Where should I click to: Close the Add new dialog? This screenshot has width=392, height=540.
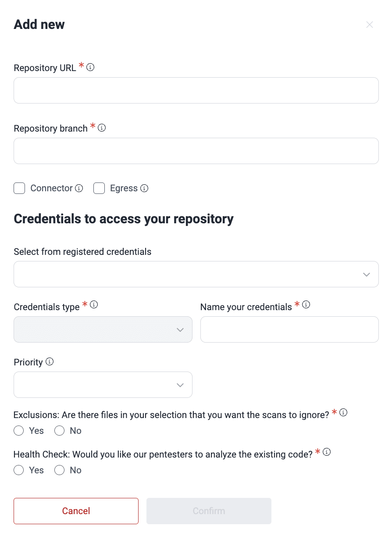pyautogui.click(x=370, y=25)
